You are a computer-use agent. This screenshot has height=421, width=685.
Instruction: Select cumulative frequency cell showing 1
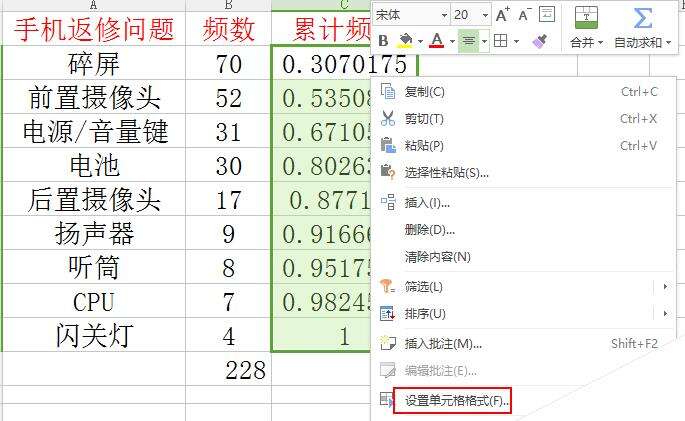tap(322, 335)
